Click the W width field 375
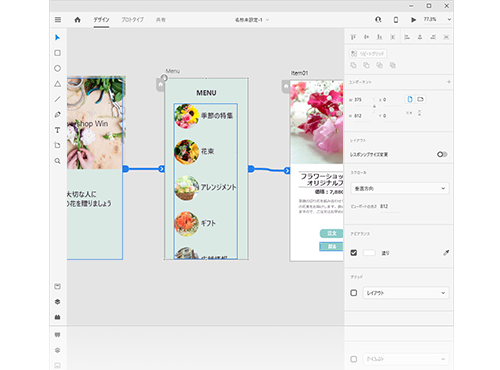This screenshot has width=500, height=370. 363,100
